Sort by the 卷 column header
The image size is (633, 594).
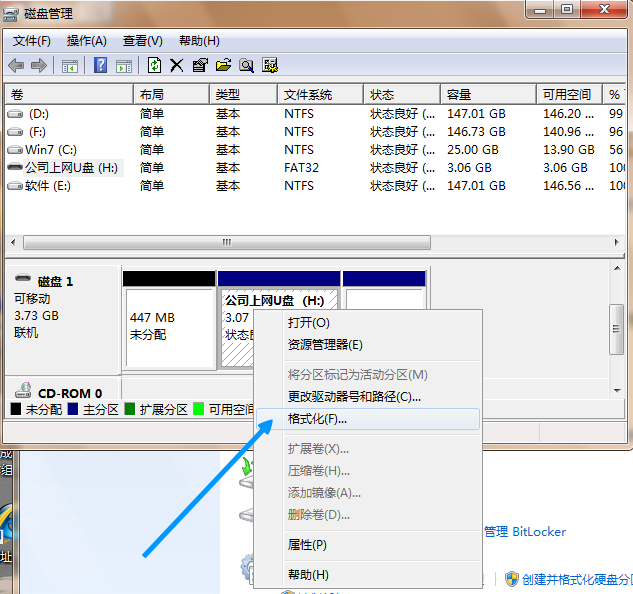pyautogui.click(x=69, y=95)
